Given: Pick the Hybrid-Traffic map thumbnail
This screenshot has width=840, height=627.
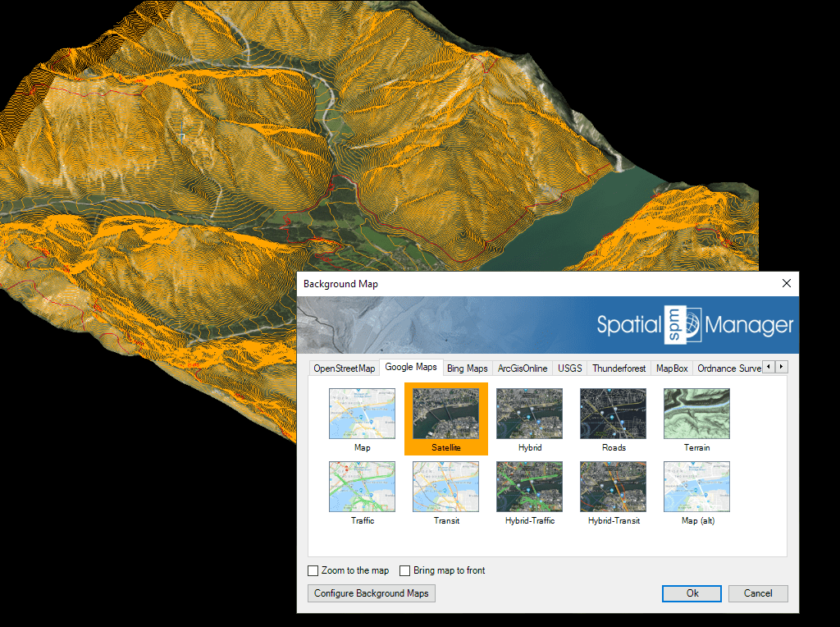Looking at the screenshot, I should click(x=529, y=487).
